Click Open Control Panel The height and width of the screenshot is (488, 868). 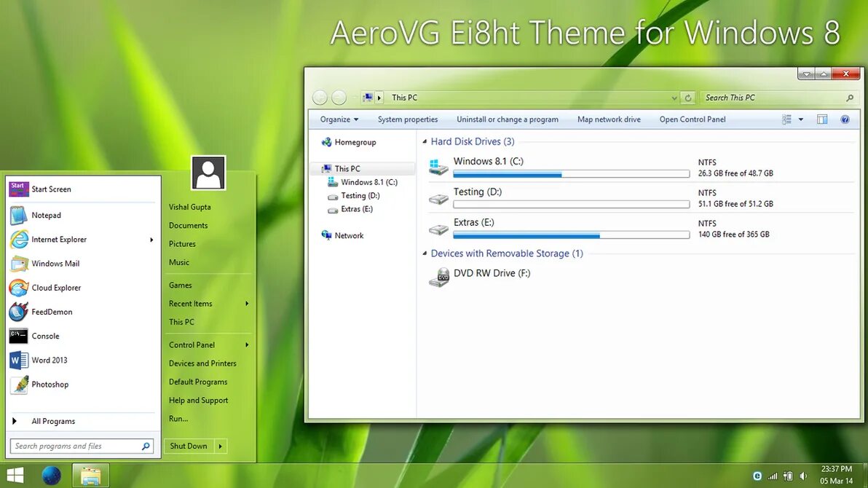tap(693, 119)
